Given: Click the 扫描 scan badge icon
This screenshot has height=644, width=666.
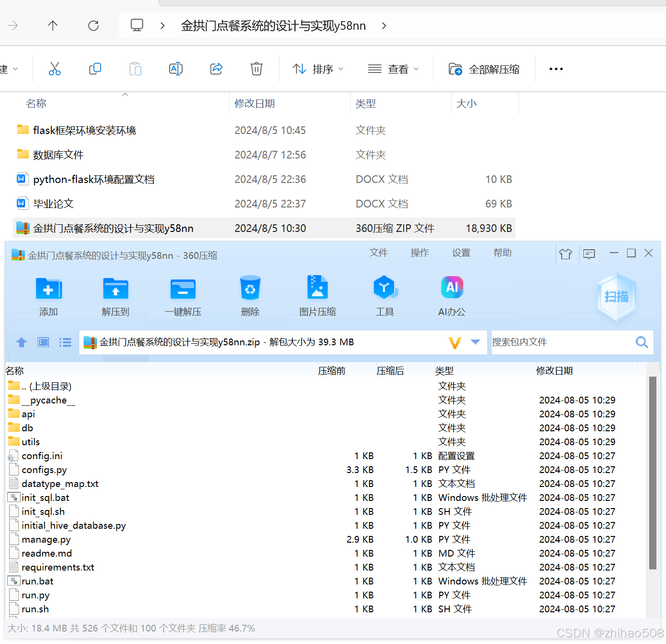Looking at the screenshot, I should point(617,297).
